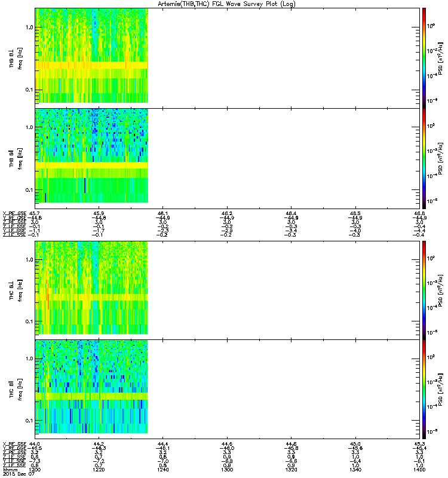Click the 'THC B∥ freq [Hz]' axis label
The image size is (448, 478).
[x=16, y=390]
